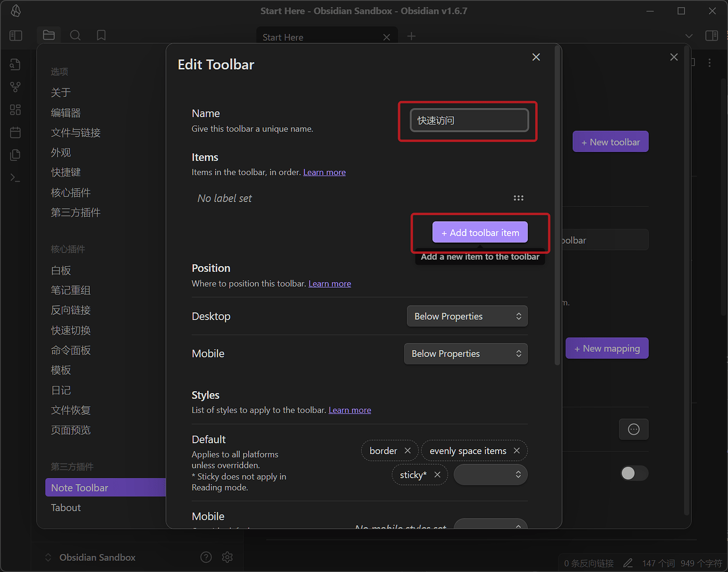Click the toolbar Name input field
728x572 pixels.
(x=469, y=120)
